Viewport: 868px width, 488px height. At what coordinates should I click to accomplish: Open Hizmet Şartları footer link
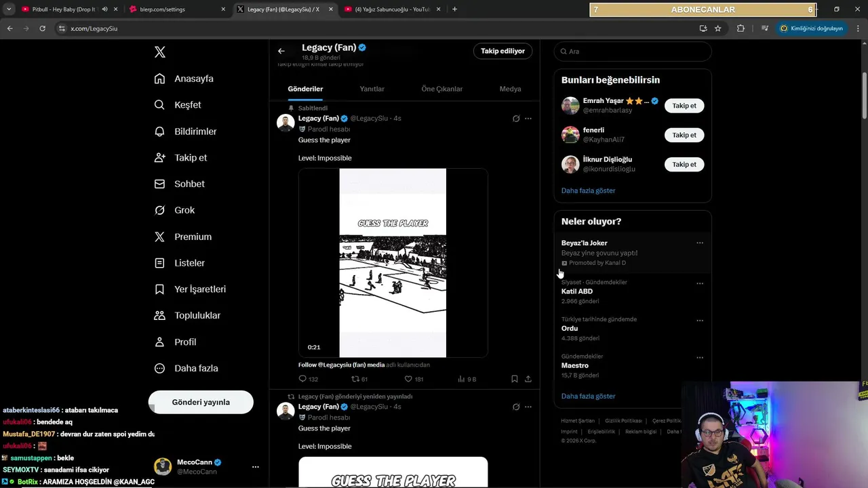[578, 421]
